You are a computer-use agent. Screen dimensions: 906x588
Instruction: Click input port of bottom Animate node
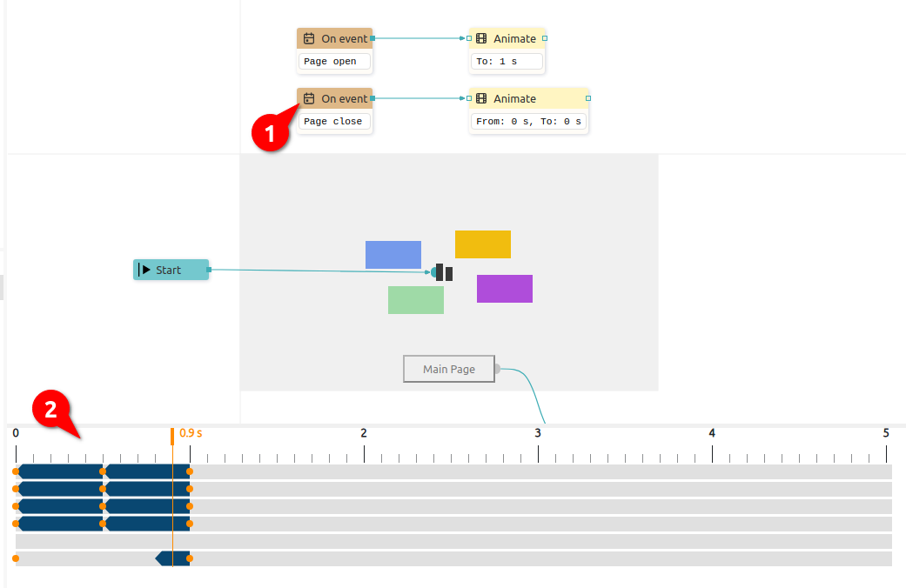tap(469, 98)
